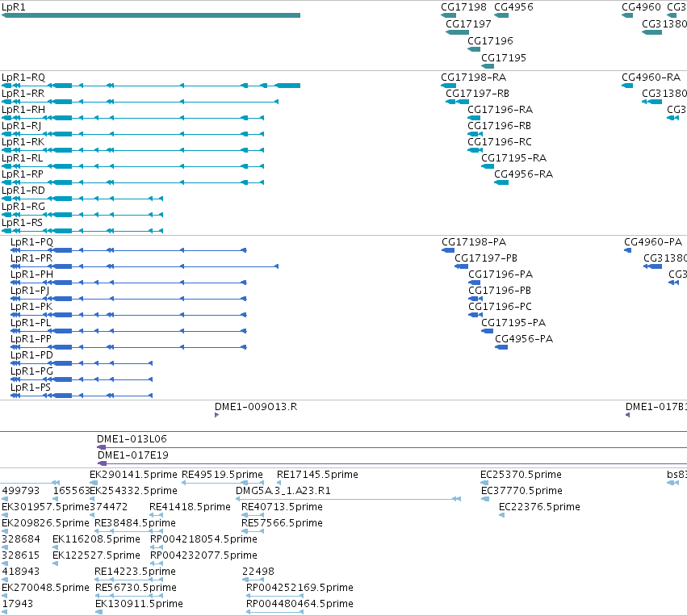Click the LpR1 gene bar
Image resolution: width=687 pixels, height=616 pixels.
click(151, 15)
